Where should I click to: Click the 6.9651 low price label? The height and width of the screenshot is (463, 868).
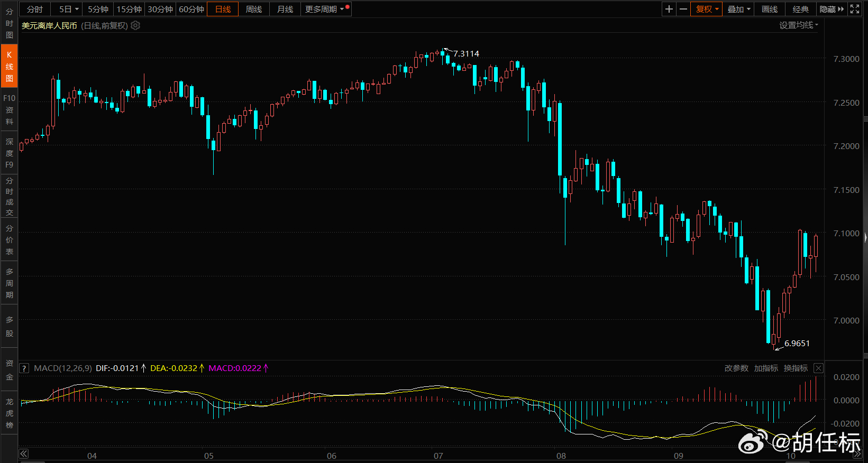click(x=797, y=344)
